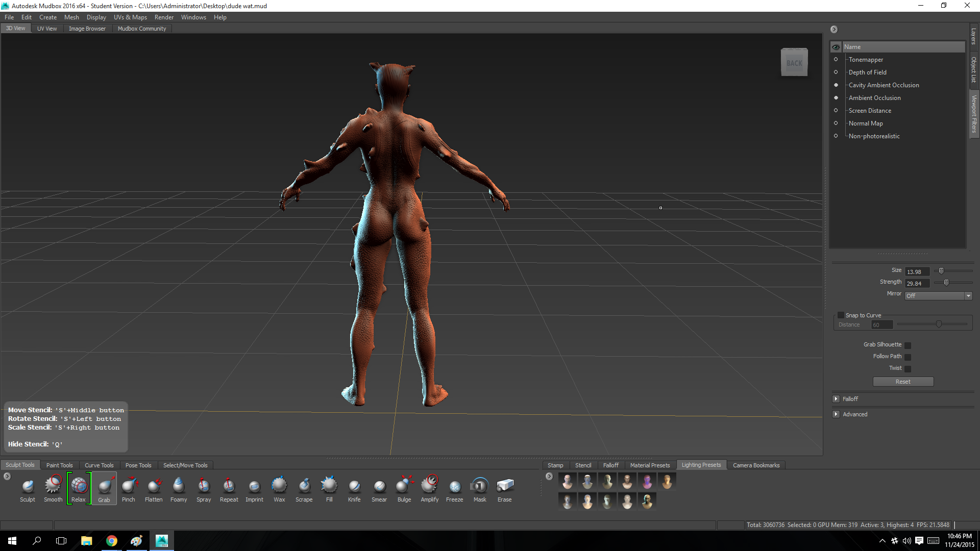Image resolution: width=980 pixels, height=551 pixels.
Task: Collapse right panel with arrow button
Action: pos(834,30)
